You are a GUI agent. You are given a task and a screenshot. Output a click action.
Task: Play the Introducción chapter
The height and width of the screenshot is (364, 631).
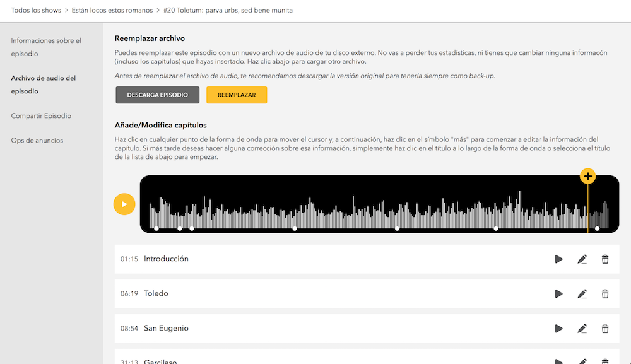pyautogui.click(x=558, y=259)
